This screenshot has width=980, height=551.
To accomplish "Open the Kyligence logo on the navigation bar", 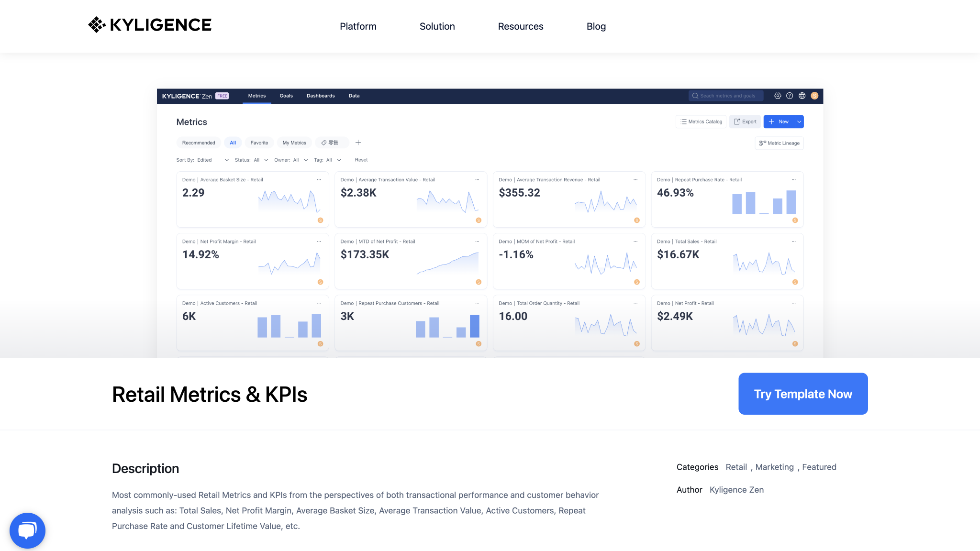I will pyautogui.click(x=150, y=24).
